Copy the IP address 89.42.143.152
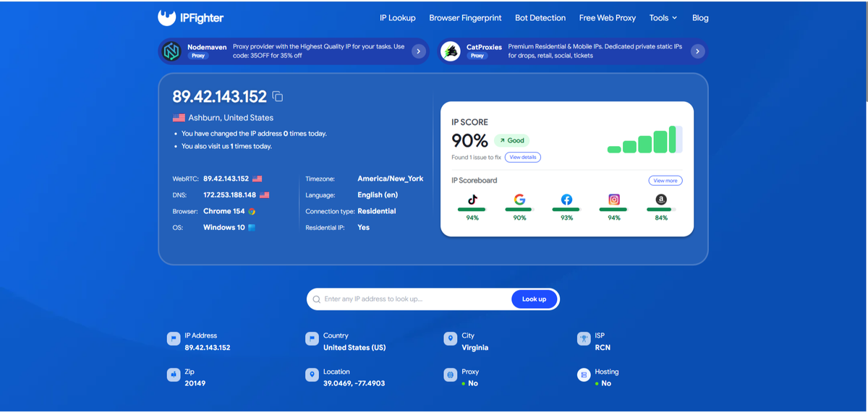This screenshot has height=418, width=868. 278,97
